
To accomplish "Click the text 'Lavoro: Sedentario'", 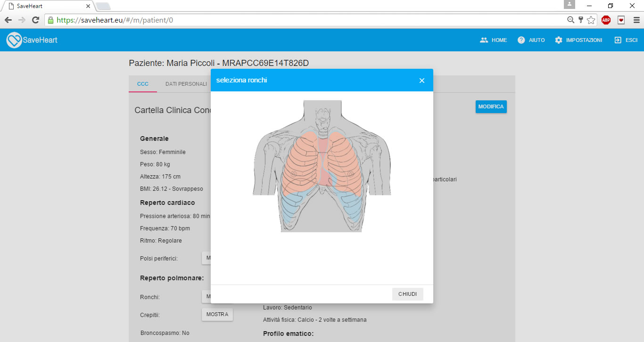I will pos(288,308).
